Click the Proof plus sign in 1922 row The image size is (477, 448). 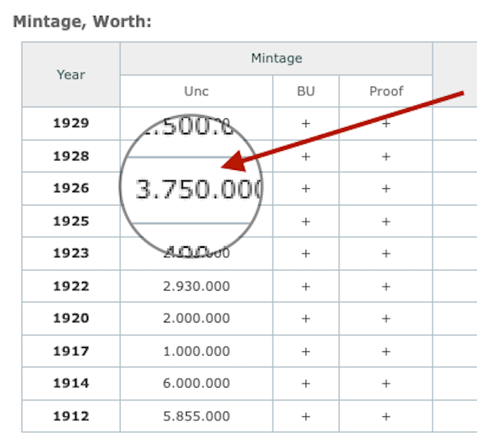click(x=386, y=286)
